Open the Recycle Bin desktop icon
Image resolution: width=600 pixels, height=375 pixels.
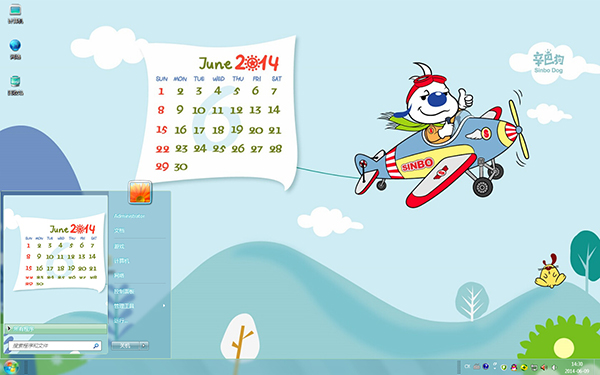coord(15,85)
